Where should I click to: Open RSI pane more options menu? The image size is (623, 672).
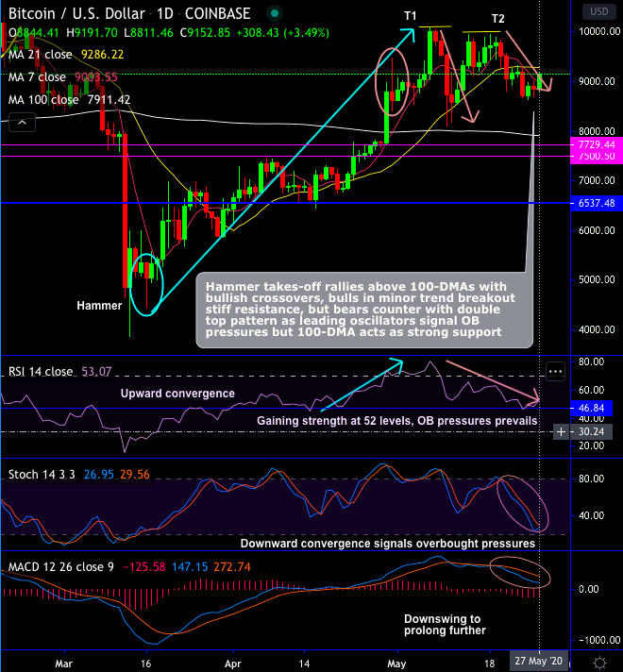pyautogui.click(x=555, y=372)
